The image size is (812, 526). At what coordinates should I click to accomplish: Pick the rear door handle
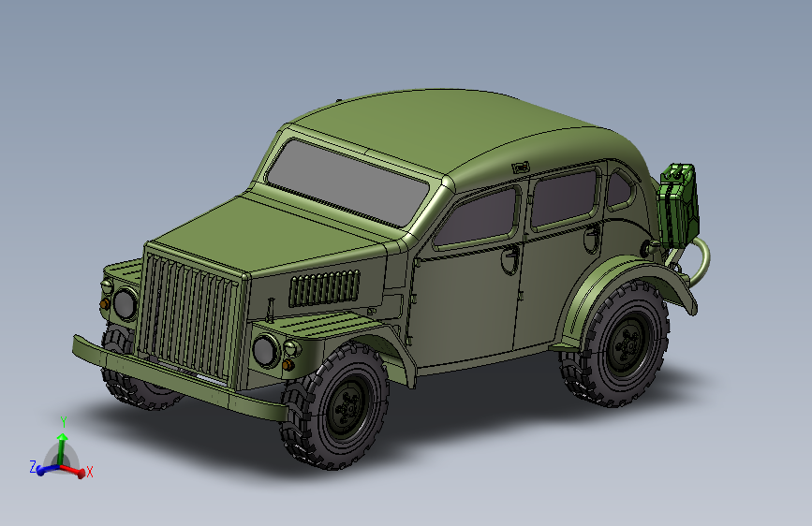pos(592,238)
